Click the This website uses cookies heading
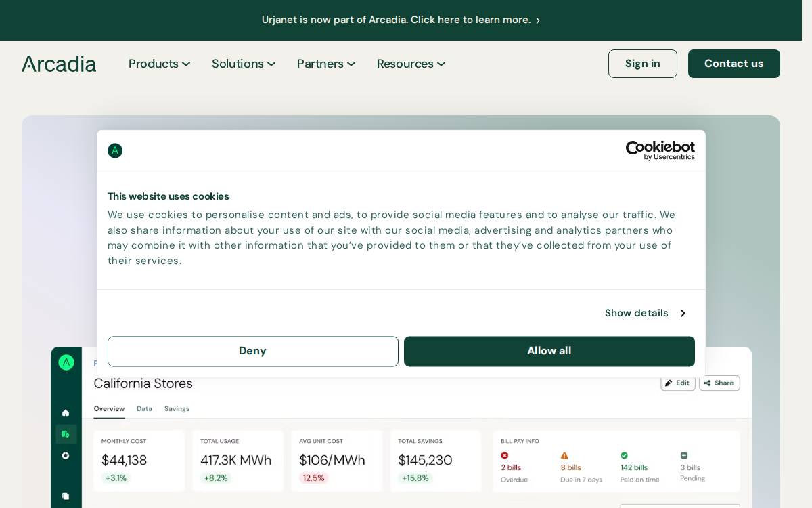The width and height of the screenshot is (812, 508). tap(168, 196)
